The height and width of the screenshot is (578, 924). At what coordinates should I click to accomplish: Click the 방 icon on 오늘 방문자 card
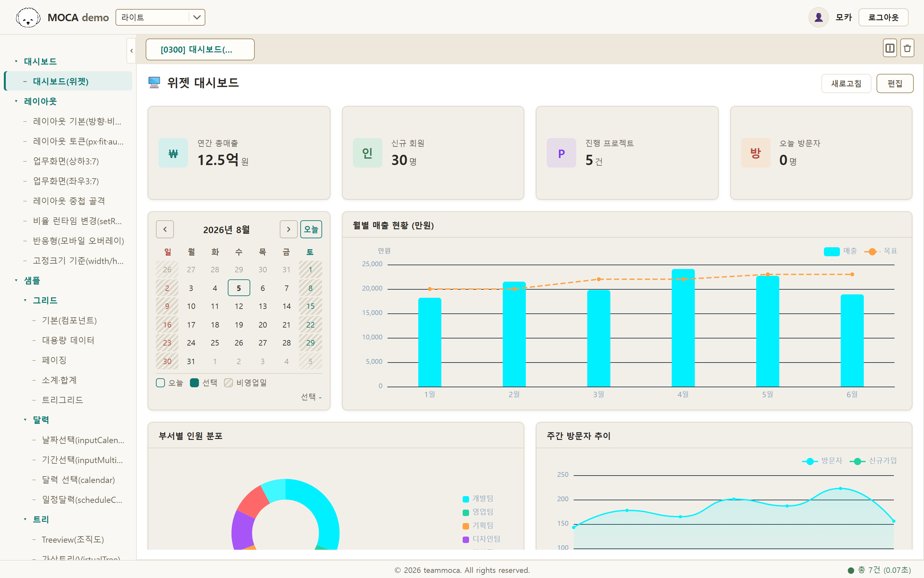point(756,153)
